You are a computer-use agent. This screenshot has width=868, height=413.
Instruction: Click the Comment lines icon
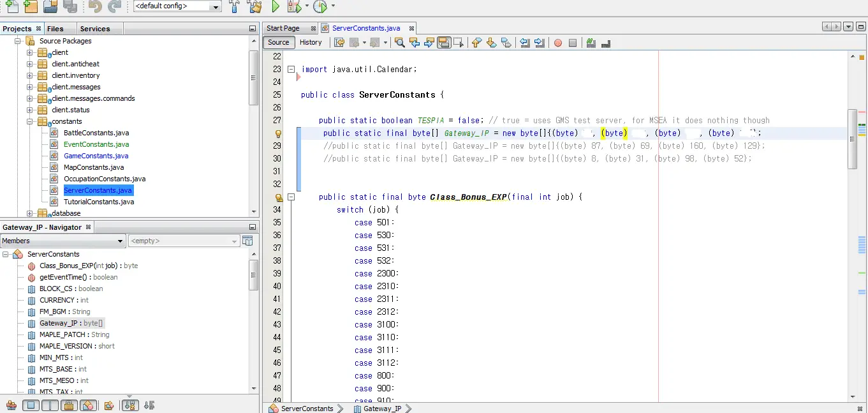[591, 43]
